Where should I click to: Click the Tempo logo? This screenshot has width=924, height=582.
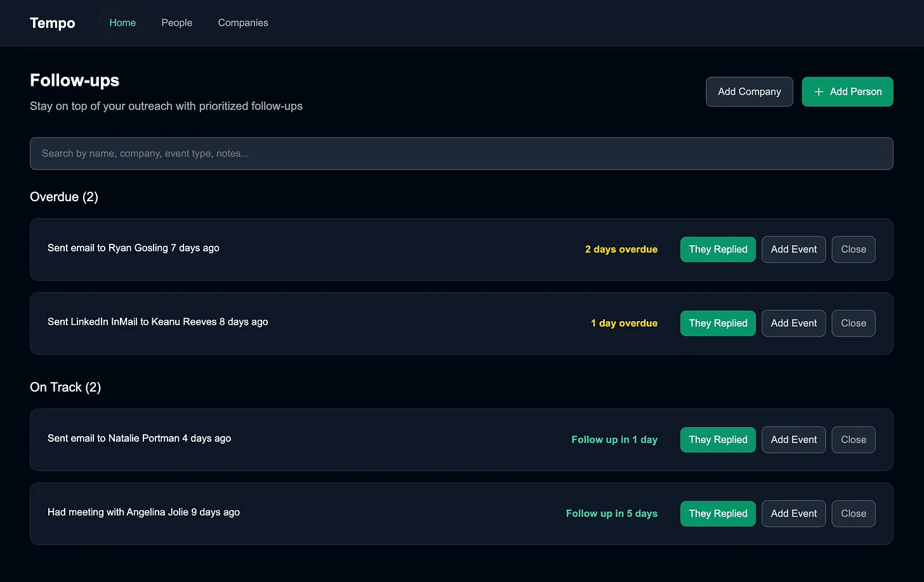click(53, 23)
